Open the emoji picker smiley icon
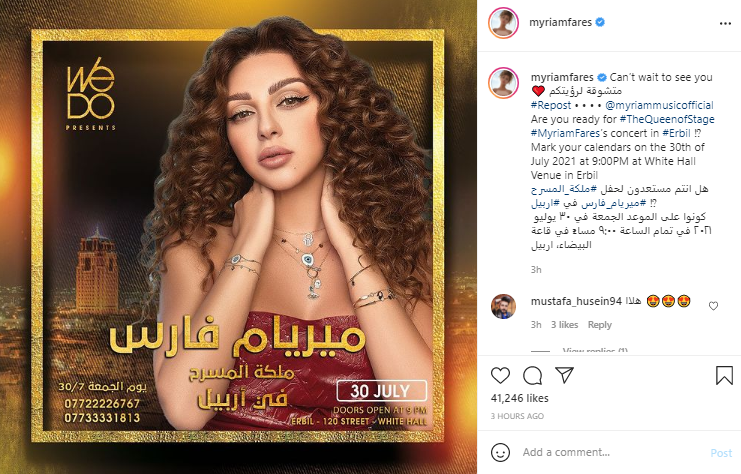 pyautogui.click(x=500, y=452)
